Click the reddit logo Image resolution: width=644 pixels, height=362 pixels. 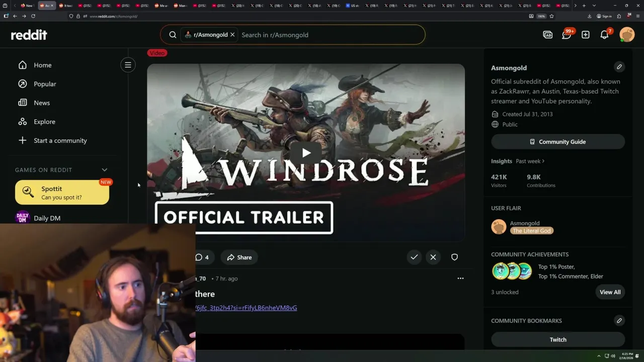[29, 35]
